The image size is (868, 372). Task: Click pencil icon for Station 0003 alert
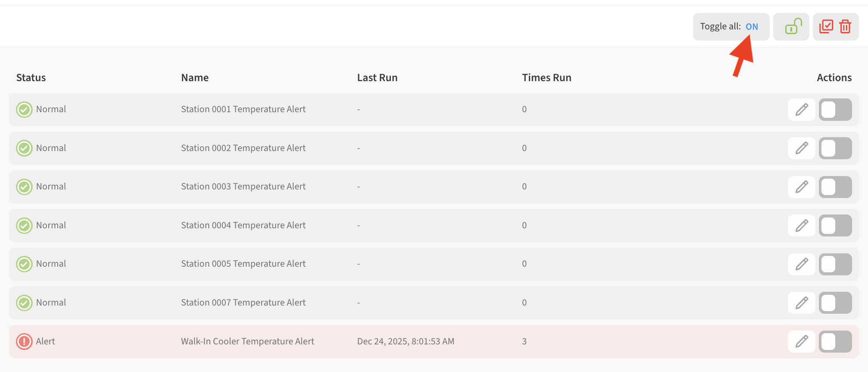tap(801, 187)
